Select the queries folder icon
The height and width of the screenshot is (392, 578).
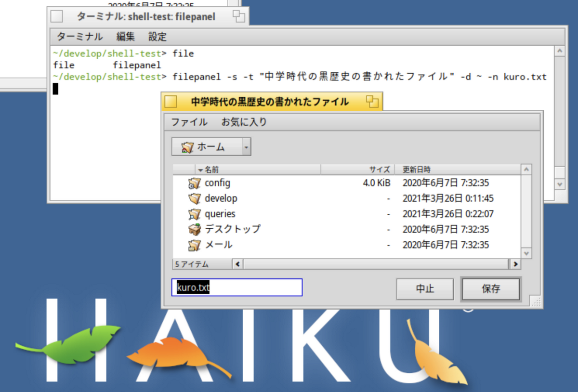click(x=194, y=214)
